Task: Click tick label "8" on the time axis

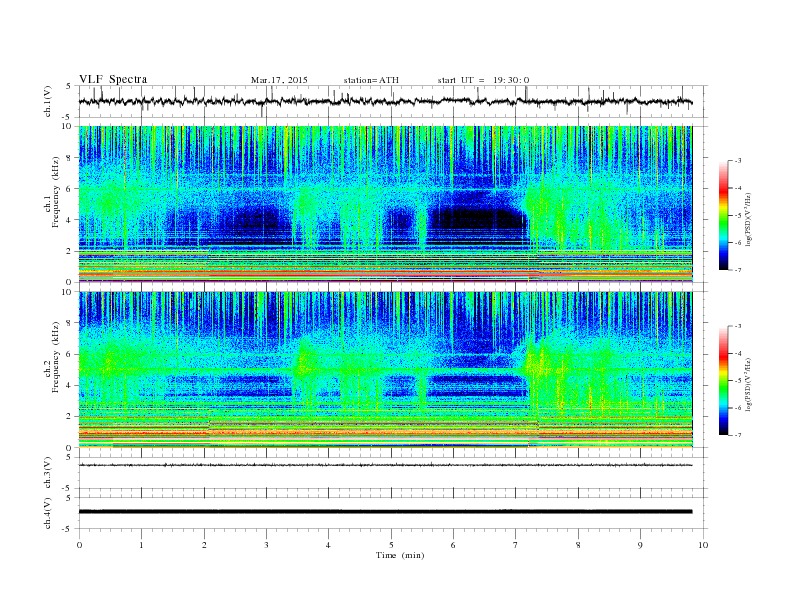Action: tap(578, 545)
